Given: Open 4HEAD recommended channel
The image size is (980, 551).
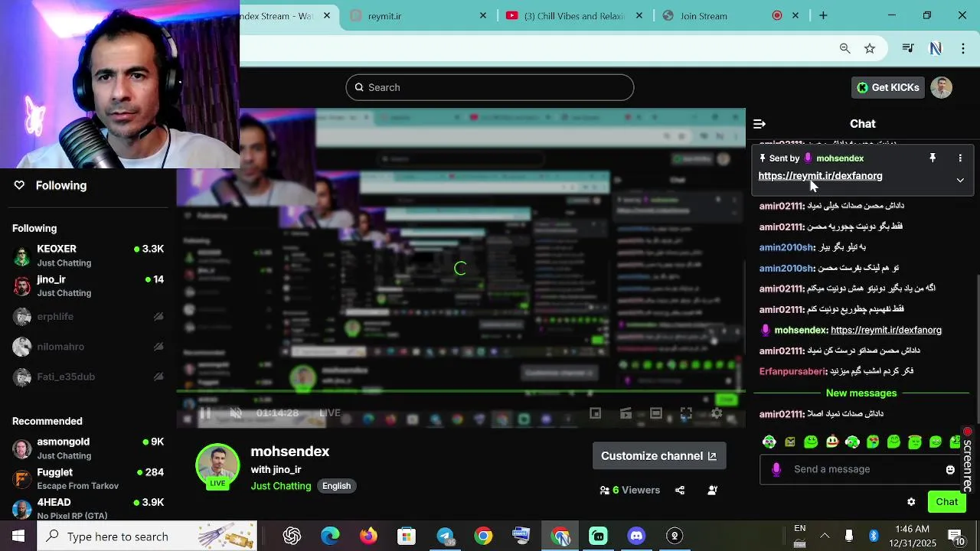Looking at the screenshot, I should tap(88, 508).
